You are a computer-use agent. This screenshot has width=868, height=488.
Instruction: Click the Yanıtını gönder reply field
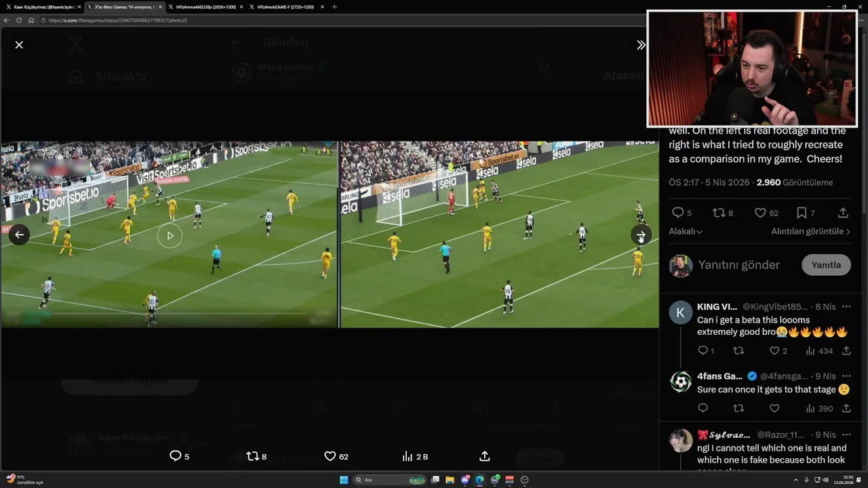click(738, 265)
